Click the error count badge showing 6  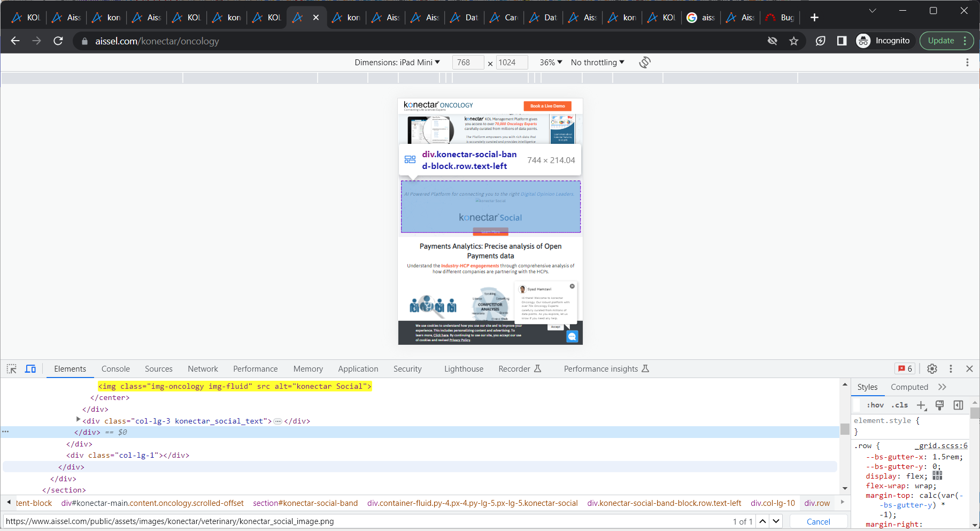905,369
